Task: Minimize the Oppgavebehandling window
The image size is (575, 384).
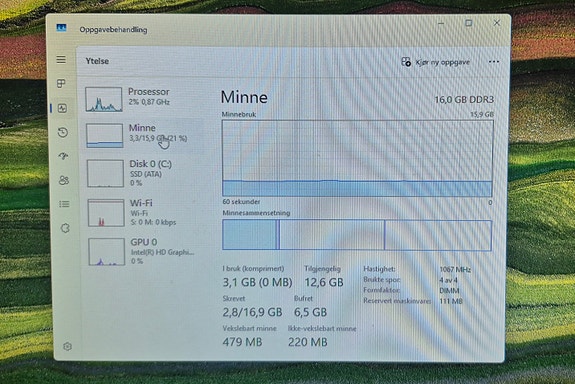Action: (x=441, y=23)
